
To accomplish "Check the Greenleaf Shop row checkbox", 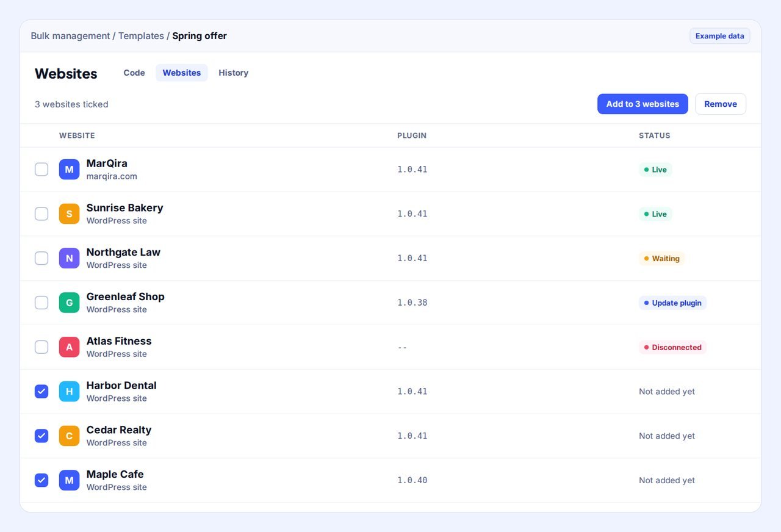I will (x=41, y=303).
